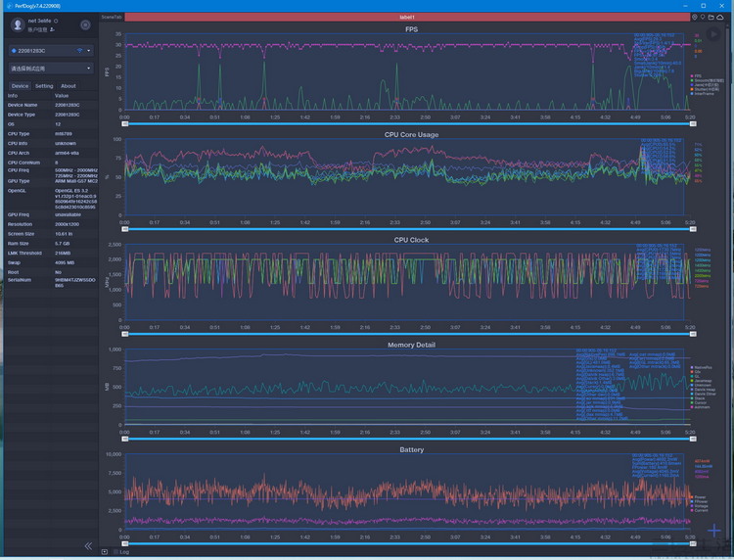Image resolution: width=734 pixels, height=560 pixels.
Task: Click the SceneTab label
Action: coord(112,17)
